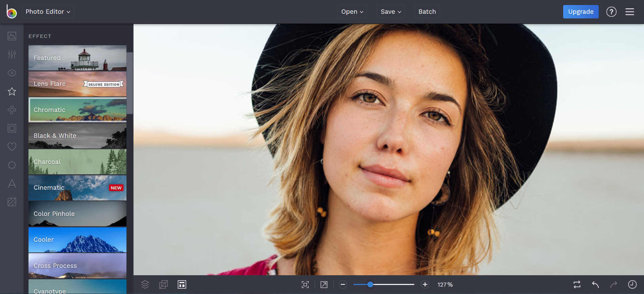Open the help question mark icon
This screenshot has height=294, width=644.
[x=611, y=12]
